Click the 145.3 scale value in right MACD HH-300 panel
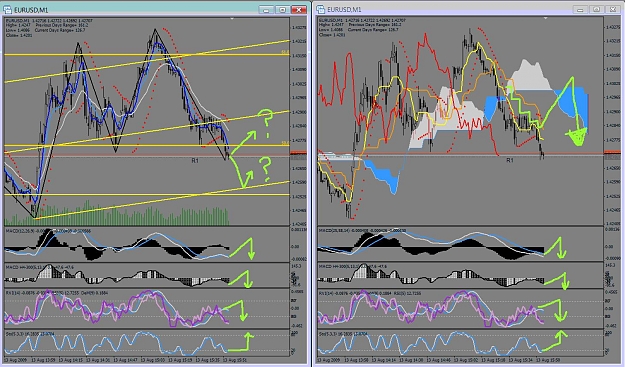 [611, 265]
